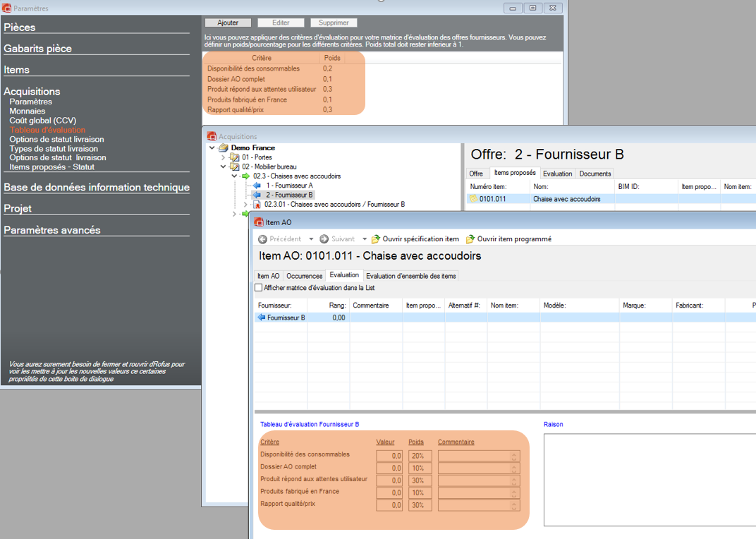Screen dimensions: 756x539
Task: Enable Afficher matrice d'évaluation dans la List
Action: (258, 288)
